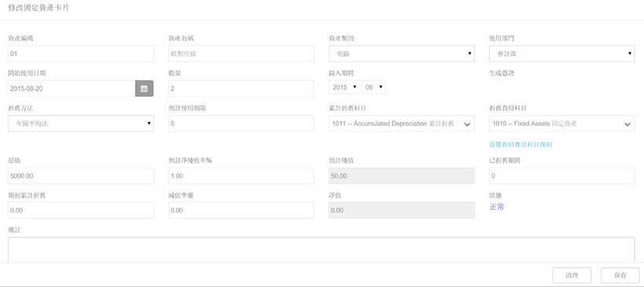Click the 設置折旧费用科目规则 link
The height and width of the screenshot is (287, 644).
(521, 145)
